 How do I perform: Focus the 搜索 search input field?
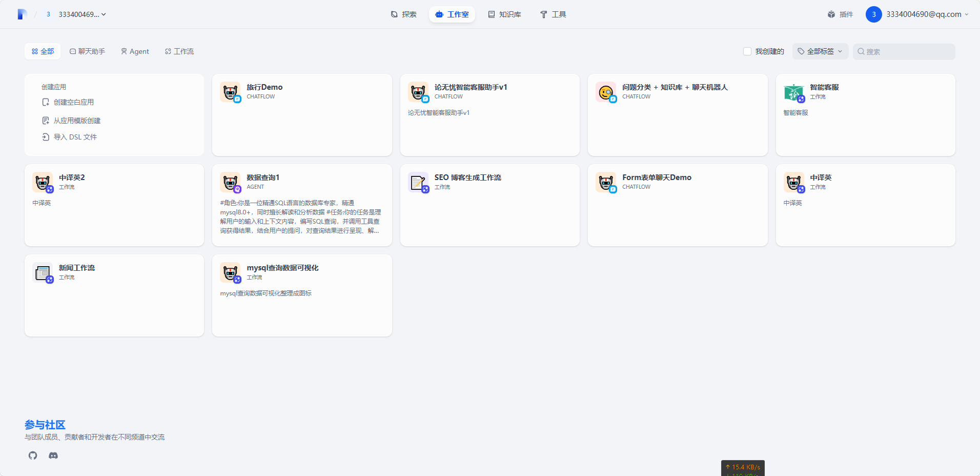908,51
